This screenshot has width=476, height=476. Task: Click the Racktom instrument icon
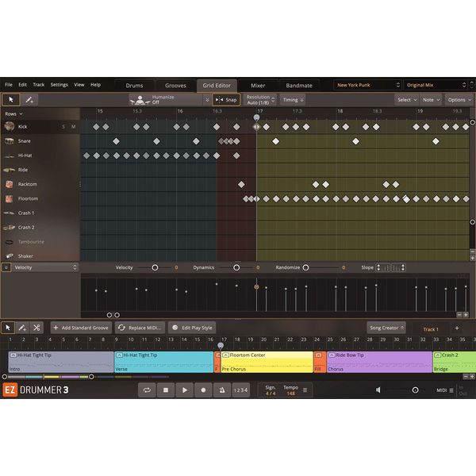click(9, 184)
